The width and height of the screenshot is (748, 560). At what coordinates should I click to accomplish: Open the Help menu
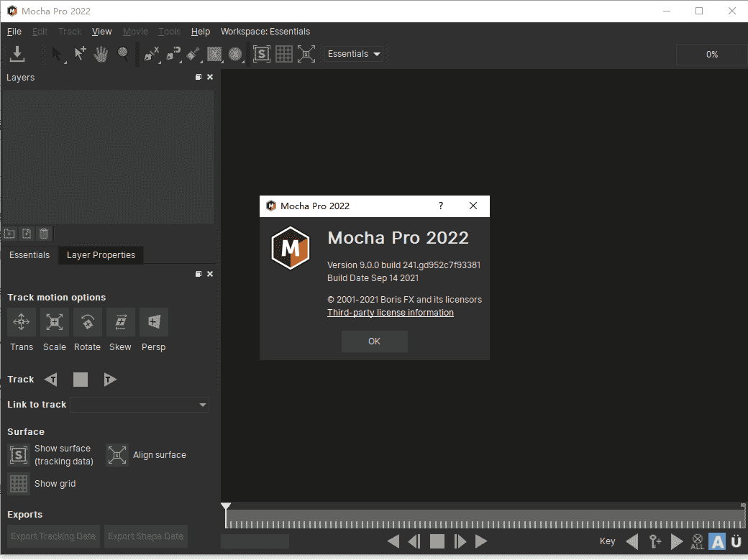(x=201, y=32)
